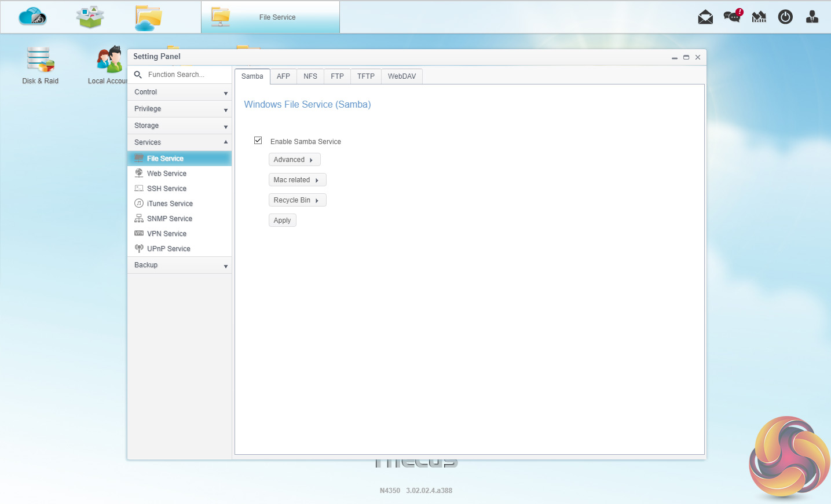Select Web Service in sidebar
The image size is (831, 504).
point(180,174)
